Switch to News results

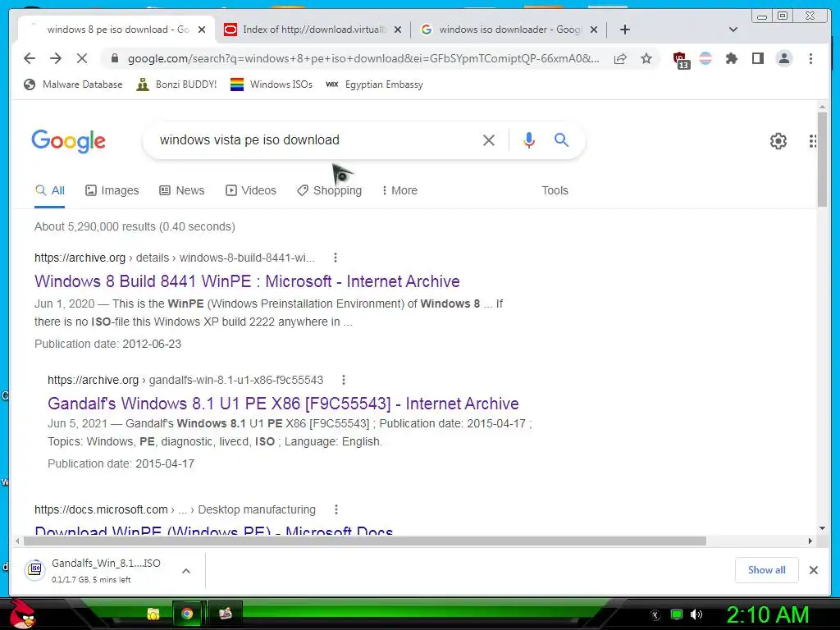pos(181,190)
